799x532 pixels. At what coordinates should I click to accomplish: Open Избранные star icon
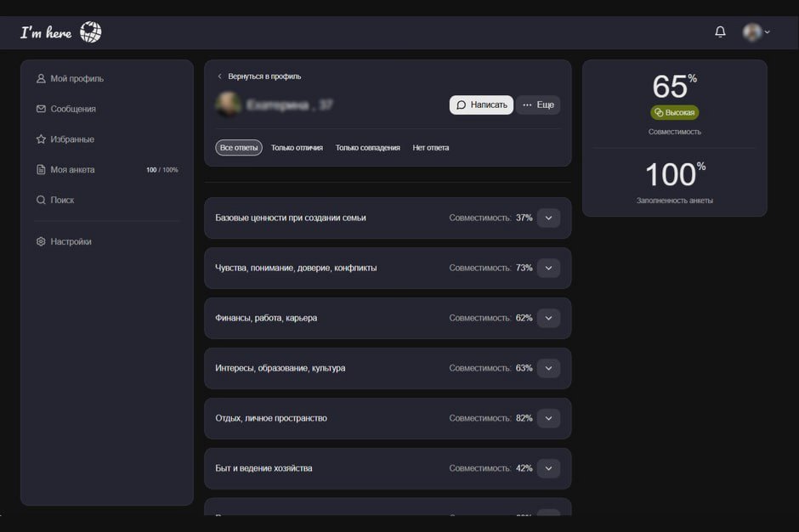click(x=41, y=139)
